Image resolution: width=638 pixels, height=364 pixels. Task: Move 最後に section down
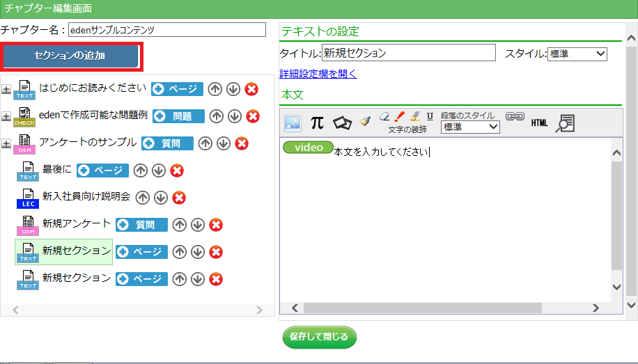(x=159, y=171)
